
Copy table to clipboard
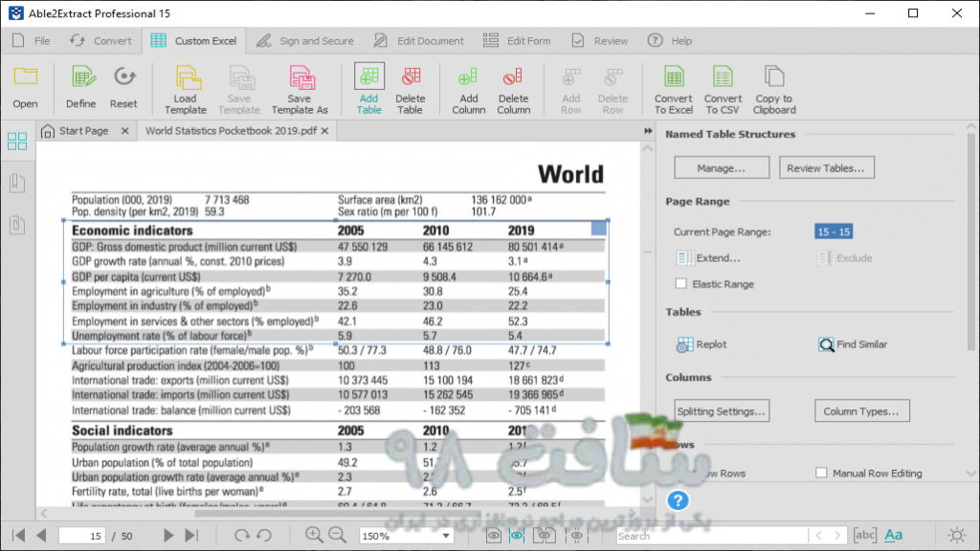pyautogui.click(x=774, y=90)
